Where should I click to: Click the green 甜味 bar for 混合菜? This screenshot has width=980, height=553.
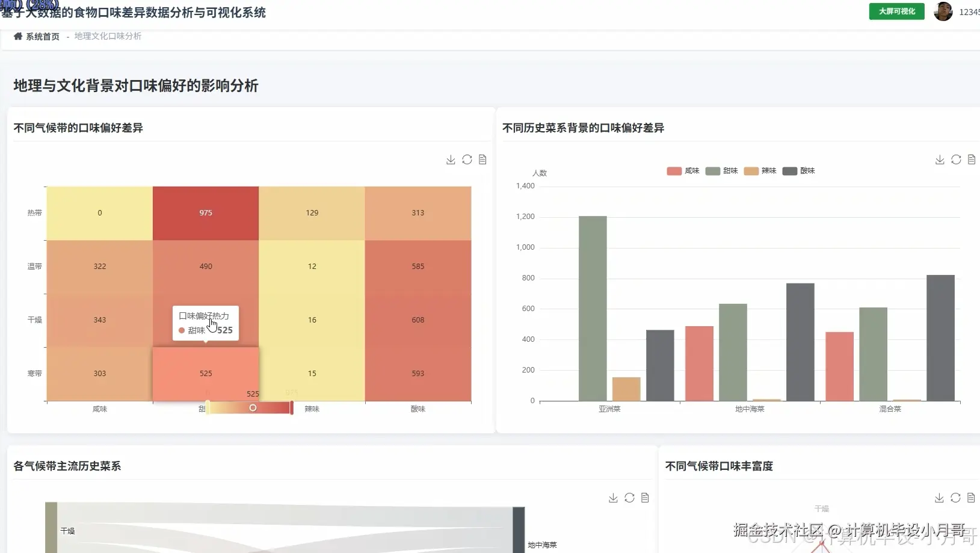873,354
